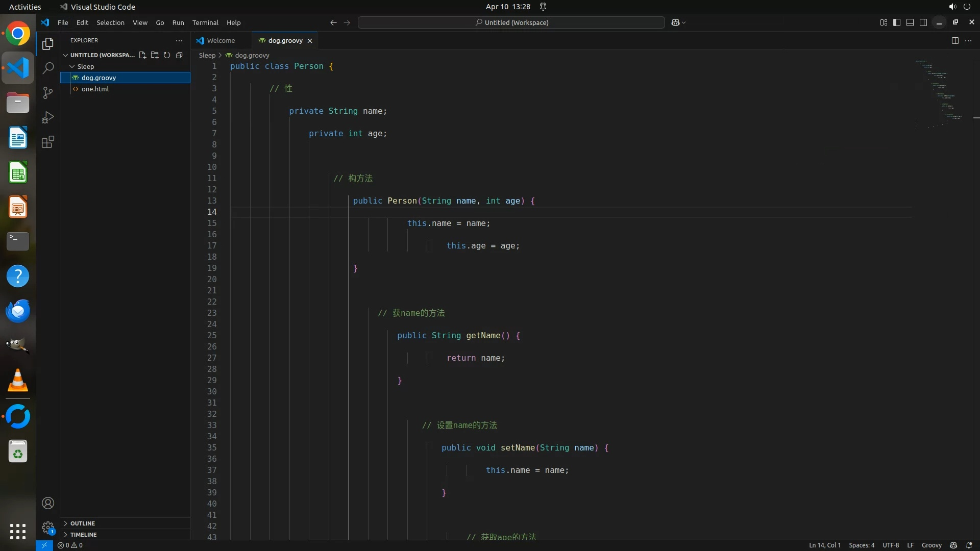The image size is (980, 551).
Task: Open the Source Control view
Action: (48, 93)
